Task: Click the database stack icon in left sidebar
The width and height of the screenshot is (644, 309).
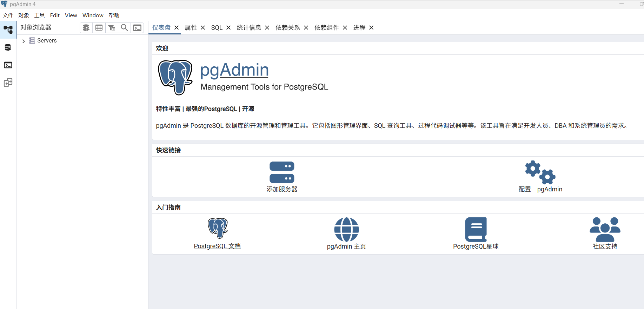Action: pos(8,47)
